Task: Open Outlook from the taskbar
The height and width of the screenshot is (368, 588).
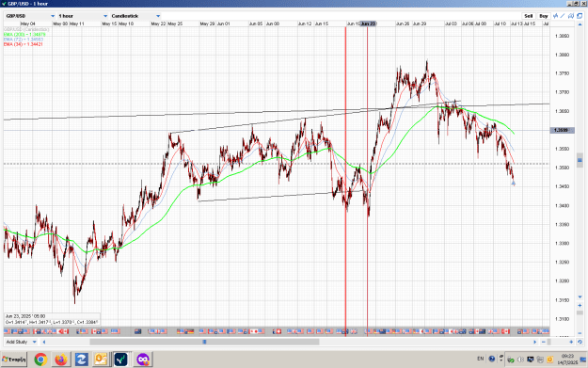Action: click(102, 360)
